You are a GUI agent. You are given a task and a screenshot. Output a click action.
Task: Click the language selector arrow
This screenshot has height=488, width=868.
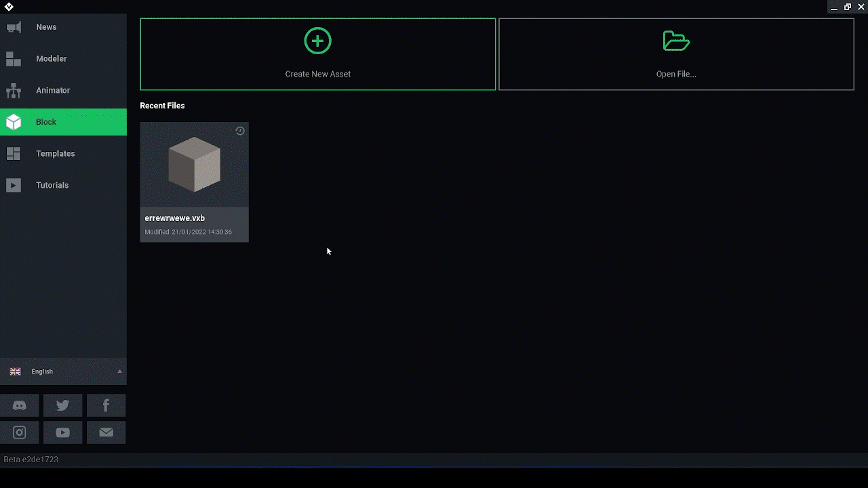click(119, 371)
